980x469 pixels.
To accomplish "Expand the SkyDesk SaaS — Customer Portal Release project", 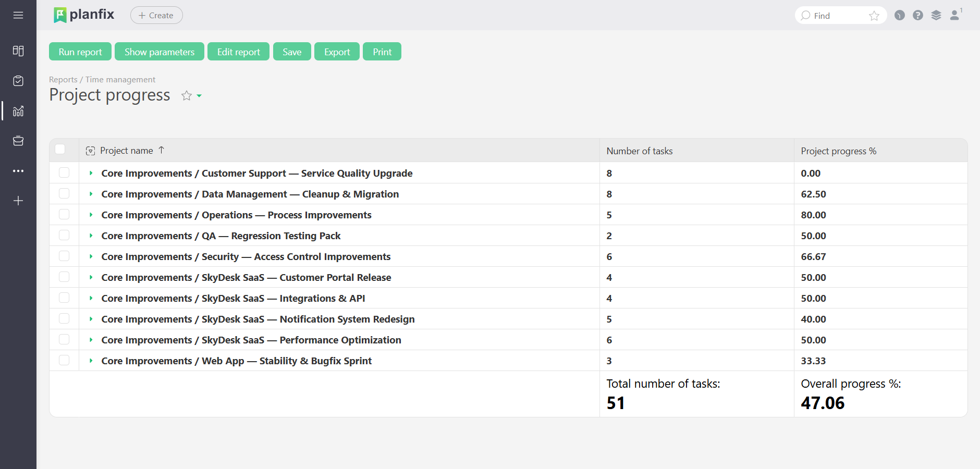I will (x=91, y=277).
